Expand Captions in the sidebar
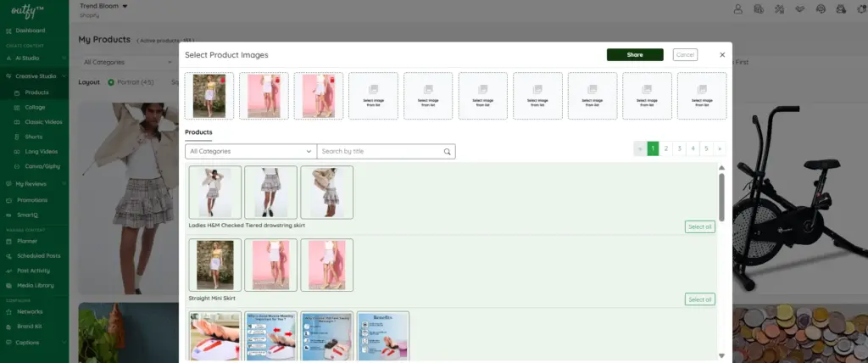 tap(34, 343)
